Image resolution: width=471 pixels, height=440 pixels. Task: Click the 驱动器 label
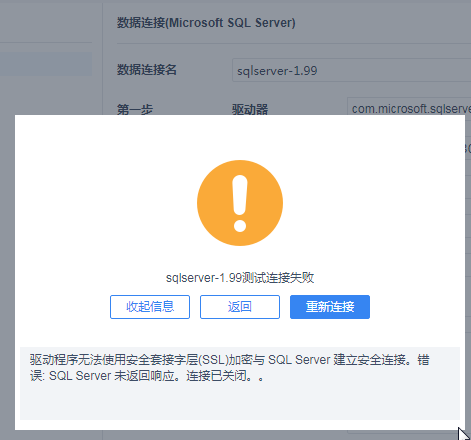(250, 109)
